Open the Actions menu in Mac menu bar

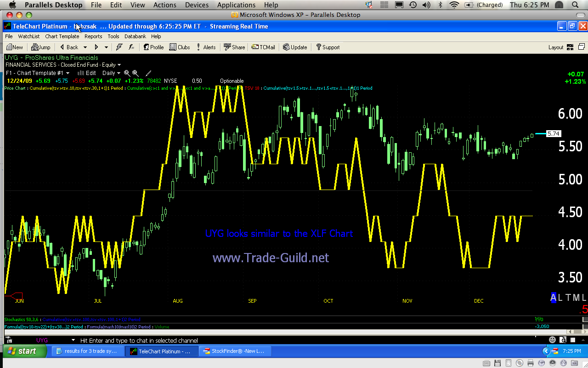(165, 5)
